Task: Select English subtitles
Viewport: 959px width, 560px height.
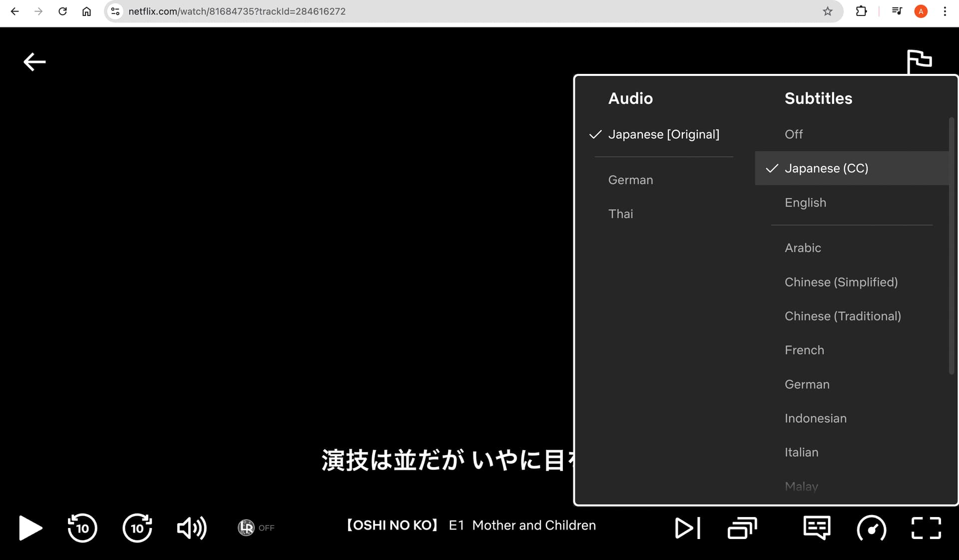Action: (x=805, y=203)
